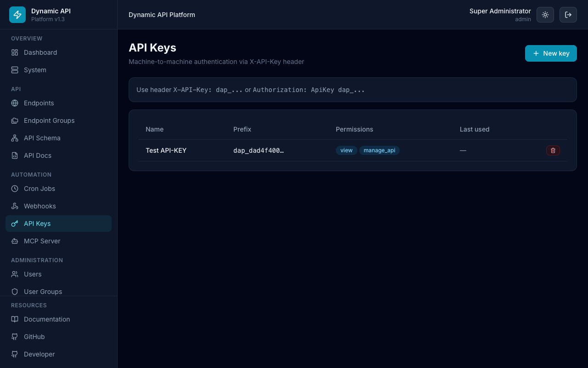Click the Developer GitHub icon
Screen dimensions: 588x368
point(15,354)
